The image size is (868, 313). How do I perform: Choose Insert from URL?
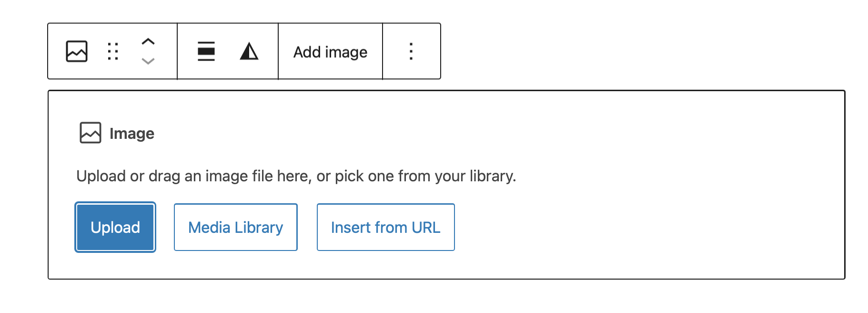(x=385, y=227)
